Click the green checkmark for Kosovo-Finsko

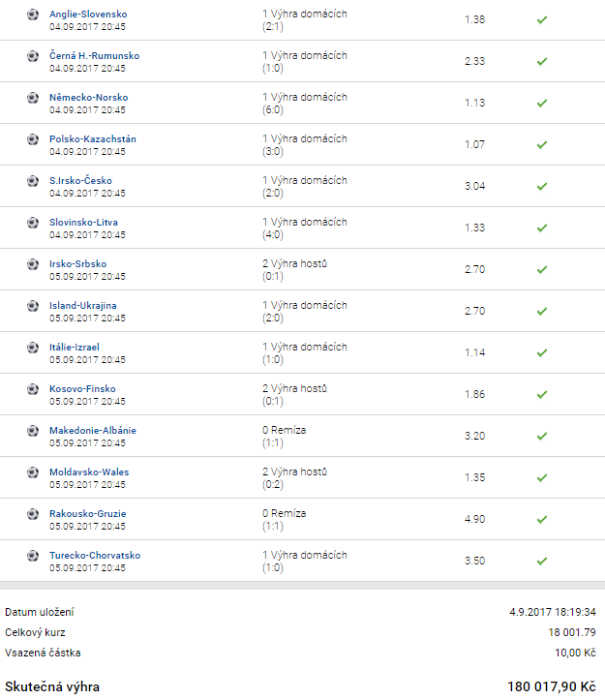pos(542,394)
